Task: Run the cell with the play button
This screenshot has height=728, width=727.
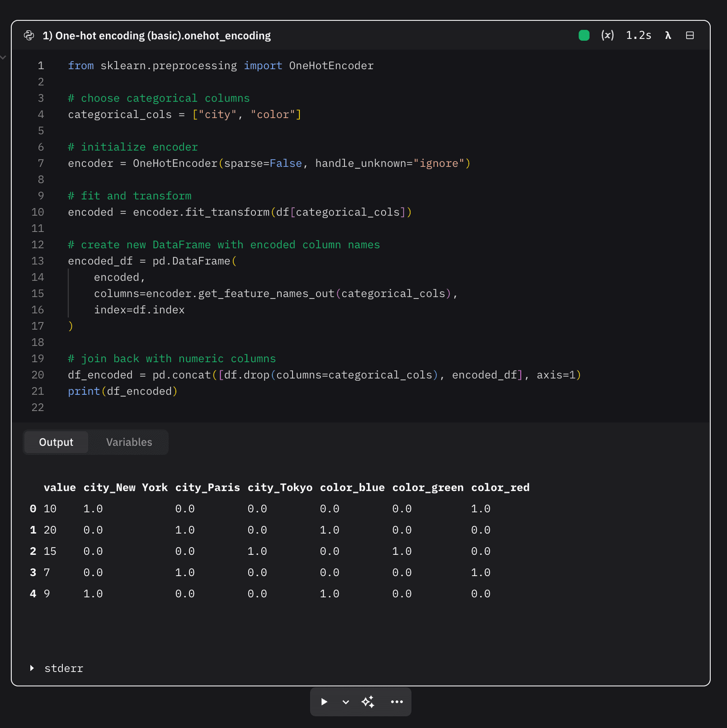Action: click(x=324, y=702)
